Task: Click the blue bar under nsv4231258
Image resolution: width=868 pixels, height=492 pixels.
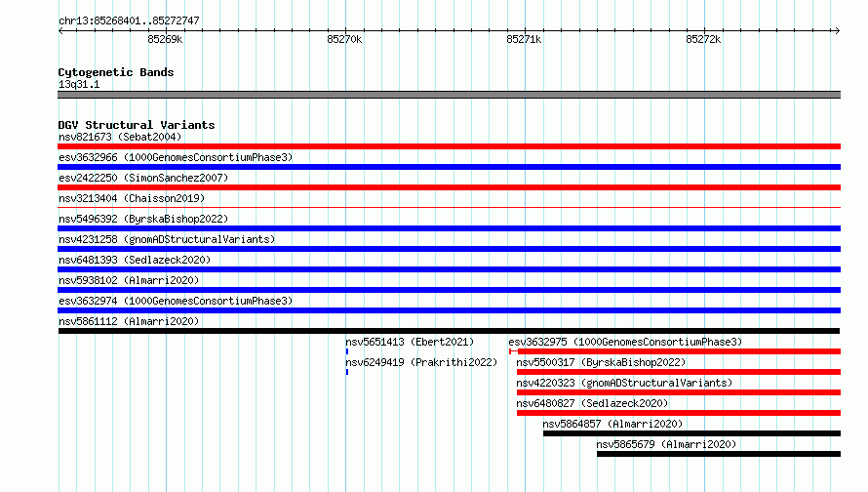Action: pos(449,249)
